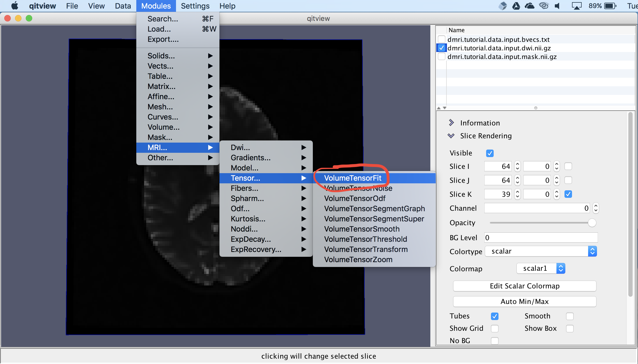Click the Opacity slider handle

tap(592, 223)
